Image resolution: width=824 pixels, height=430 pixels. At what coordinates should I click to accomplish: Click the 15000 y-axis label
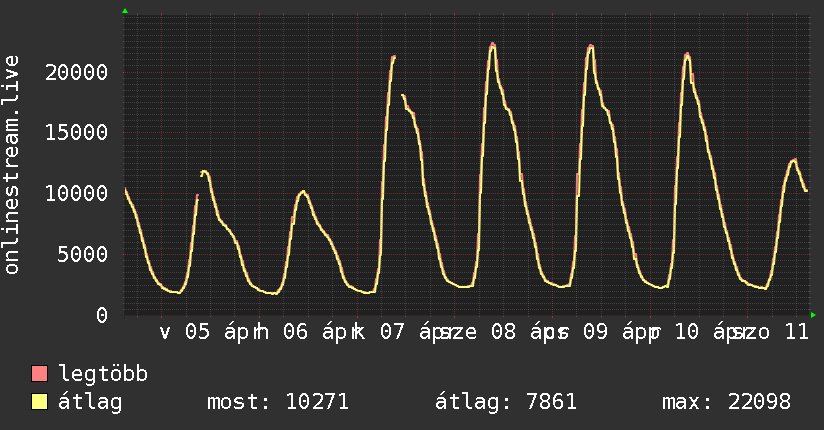[80, 132]
